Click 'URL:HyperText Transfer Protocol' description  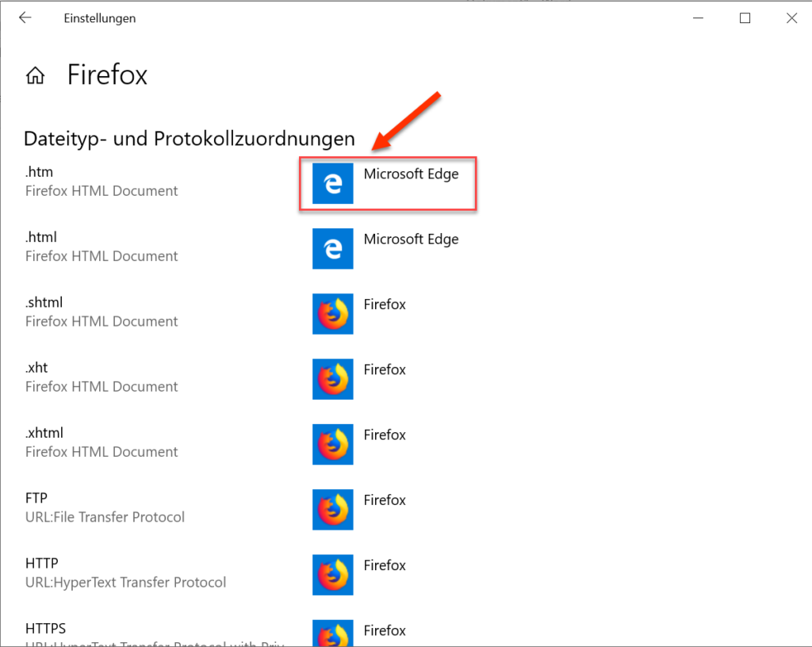click(x=126, y=583)
